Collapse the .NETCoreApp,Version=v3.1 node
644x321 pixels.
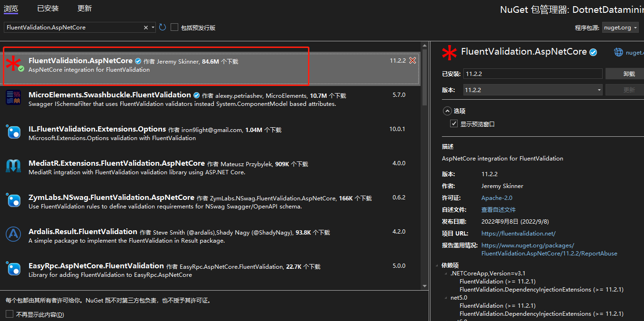pyautogui.click(x=446, y=274)
